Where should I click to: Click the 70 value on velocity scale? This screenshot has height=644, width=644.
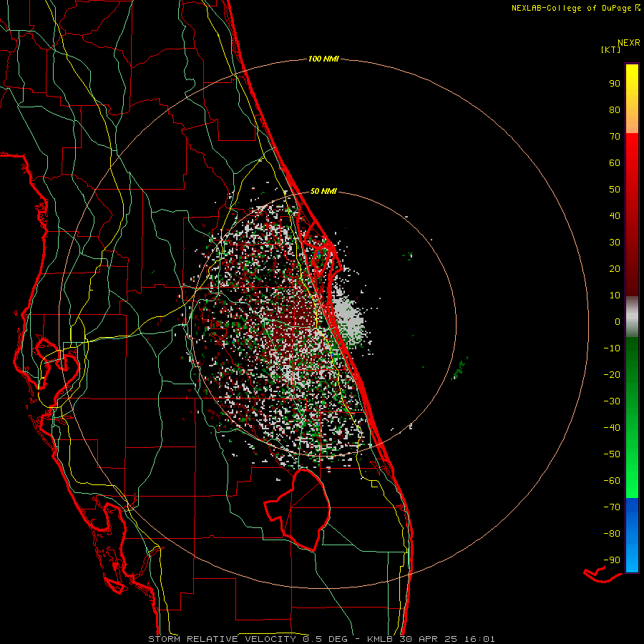615,137
